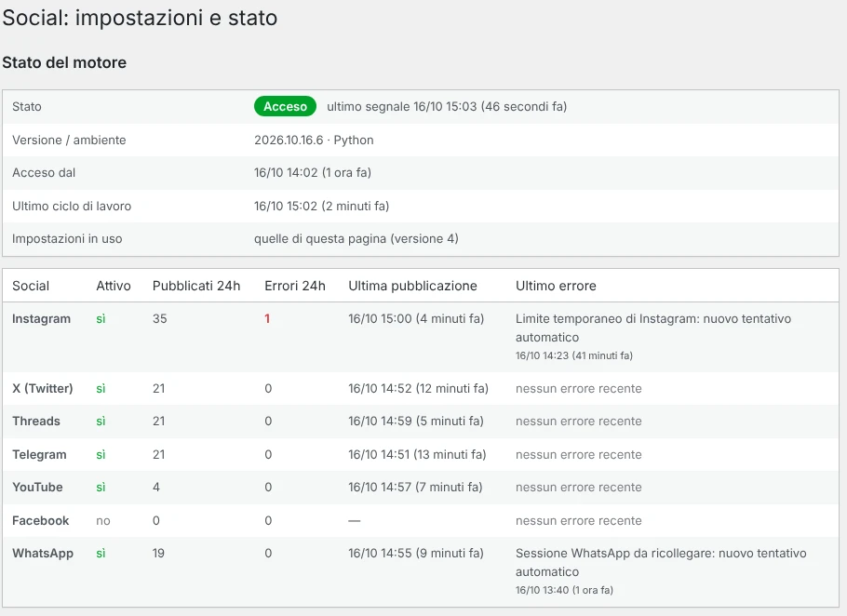The width and height of the screenshot is (847, 616).
Task: Click the Threads last publication time 14:59
Action: 416,422
